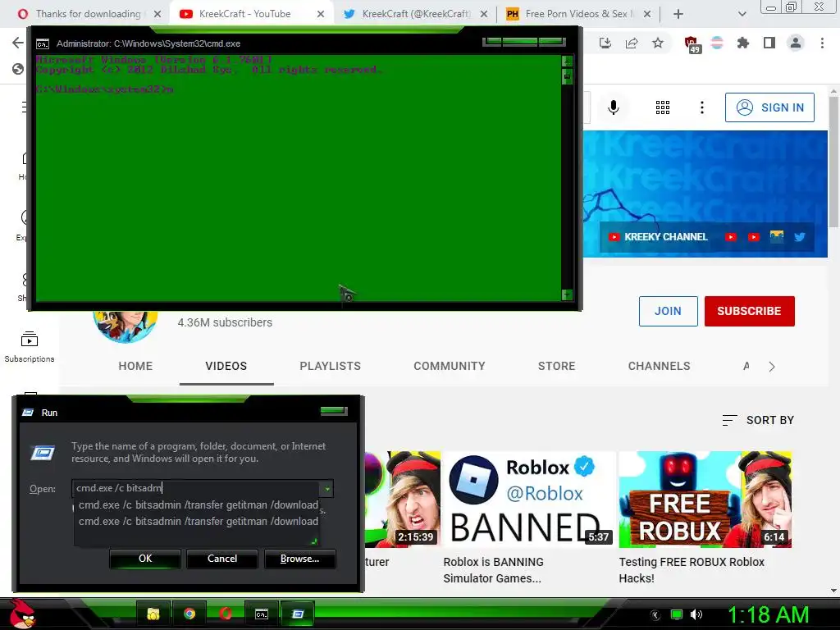Viewport: 840px width, 630px height.
Task: Open the Chrome extensions puzzle icon
Action: pos(743,43)
